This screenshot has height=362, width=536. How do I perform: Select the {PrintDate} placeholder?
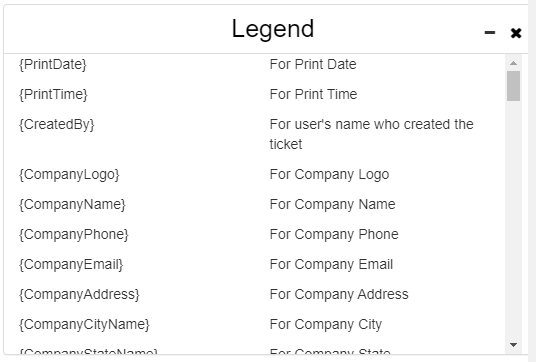53,64
